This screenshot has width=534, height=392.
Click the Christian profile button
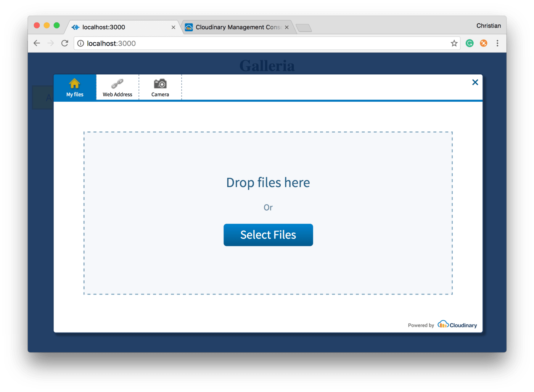point(488,26)
